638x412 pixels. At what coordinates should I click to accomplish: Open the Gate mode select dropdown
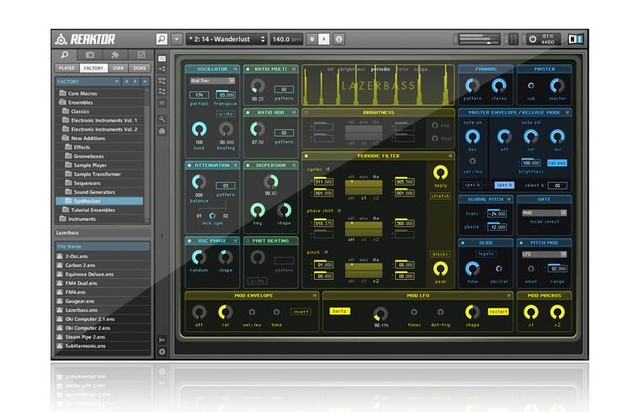point(544,213)
